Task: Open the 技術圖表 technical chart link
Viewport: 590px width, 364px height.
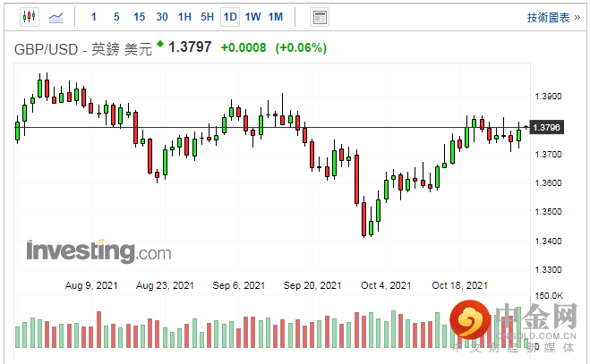Action: (x=548, y=17)
